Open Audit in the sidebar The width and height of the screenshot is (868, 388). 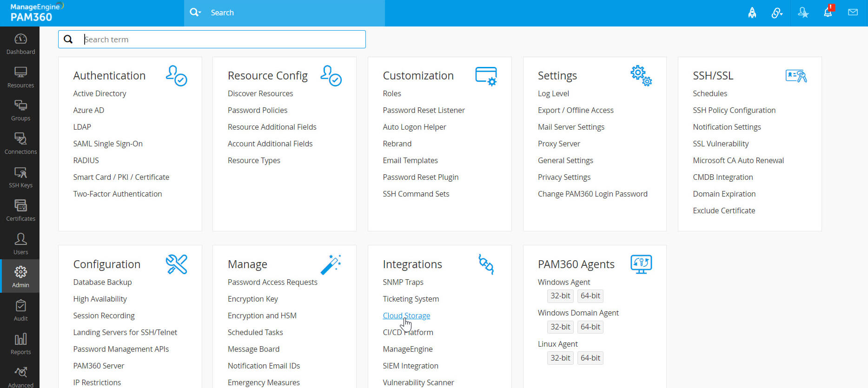(20, 311)
